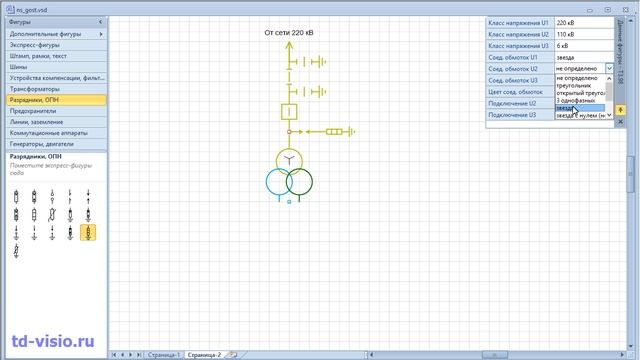The height and width of the screenshot is (360, 640).
Task: Click the surge arrester on the horizontal branch
Action: (x=334, y=132)
